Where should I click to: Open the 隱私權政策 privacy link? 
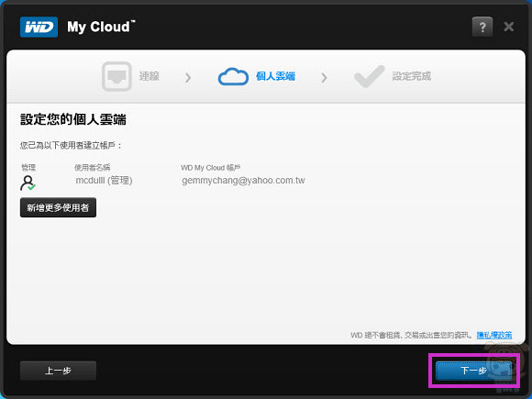click(x=494, y=335)
